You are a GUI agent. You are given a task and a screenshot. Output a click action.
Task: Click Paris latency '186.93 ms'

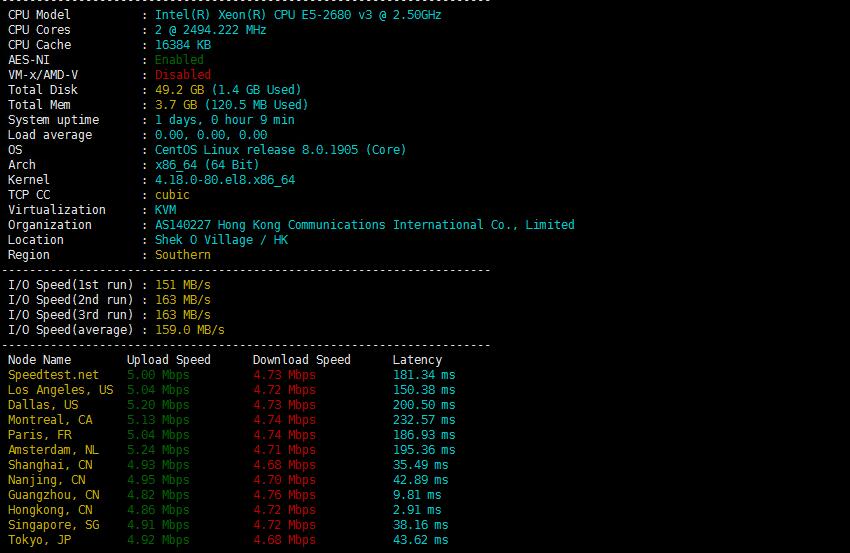coord(424,435)
